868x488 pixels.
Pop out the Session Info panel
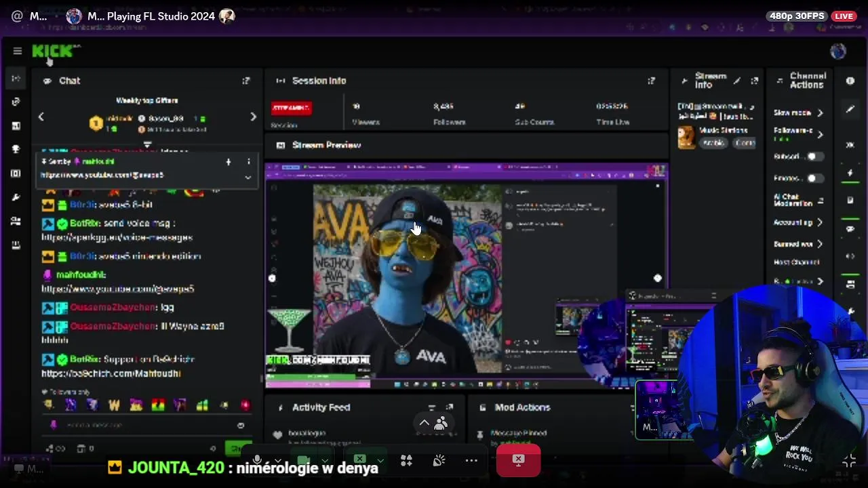[651, 81]
